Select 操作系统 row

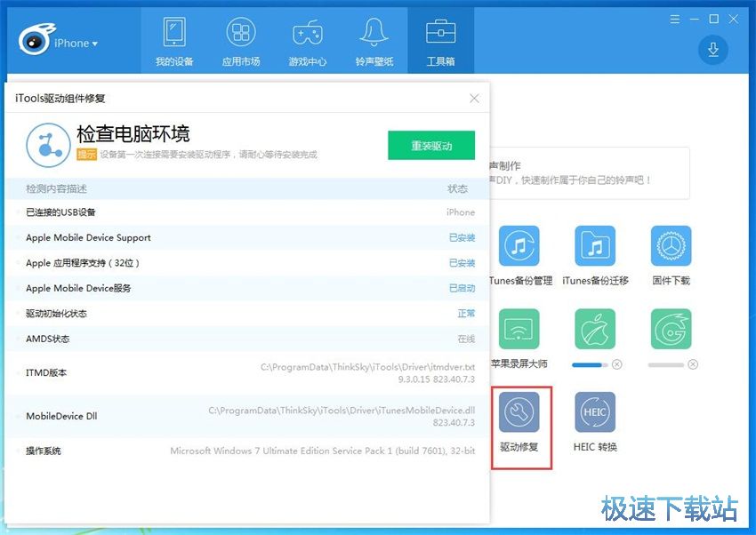(x=247, y=451)
